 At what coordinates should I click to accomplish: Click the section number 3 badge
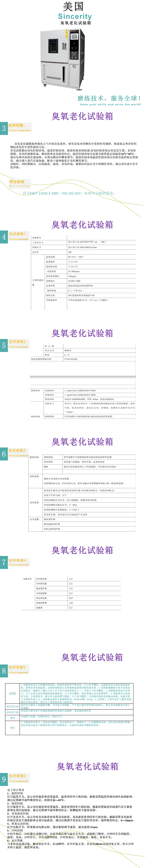tap(4, 128)
